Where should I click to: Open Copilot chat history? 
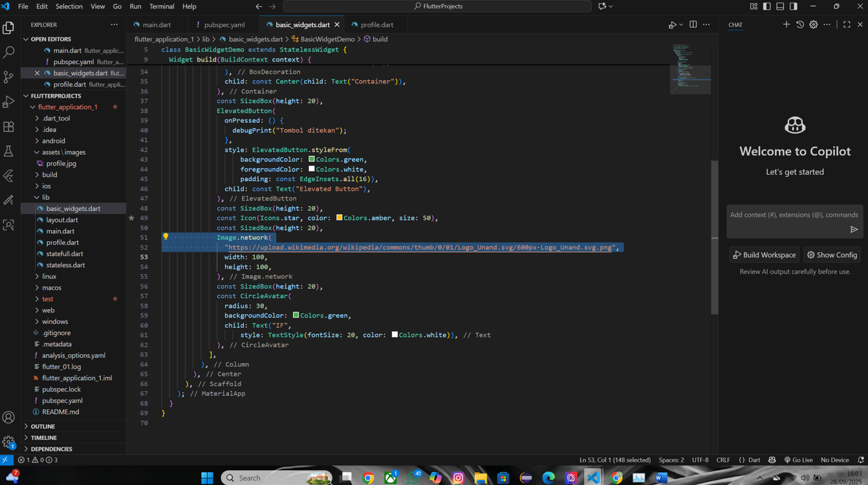coord(800,24)
